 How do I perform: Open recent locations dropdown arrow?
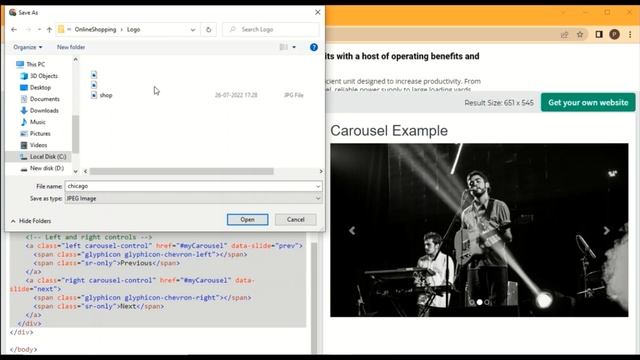point(39,29)
